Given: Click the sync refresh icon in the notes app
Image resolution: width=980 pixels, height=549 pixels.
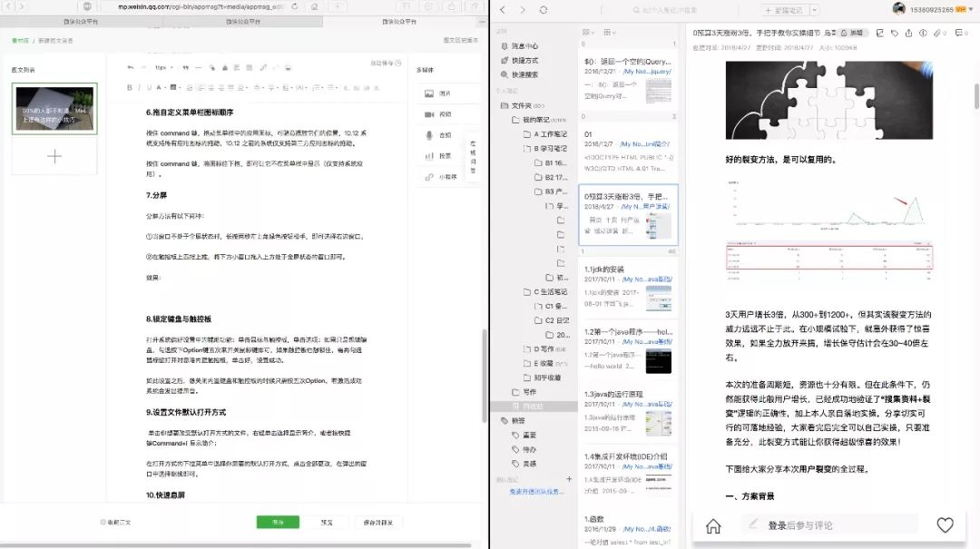Looking at the screenshot, I should tap(543, 10).
